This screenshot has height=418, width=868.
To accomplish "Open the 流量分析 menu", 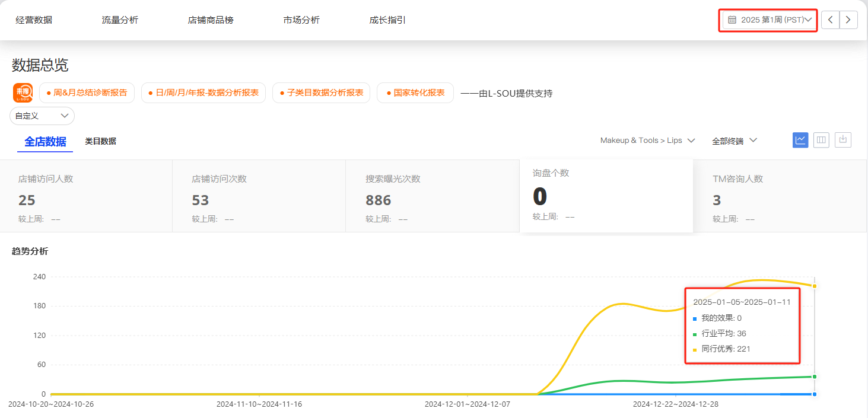I will click(x=120, y=20).
